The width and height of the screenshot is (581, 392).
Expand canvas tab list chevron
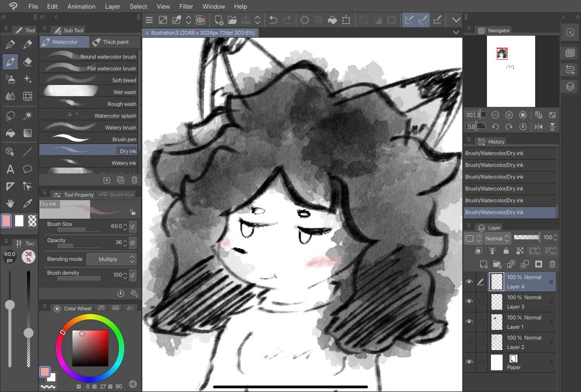click(456, 33)
